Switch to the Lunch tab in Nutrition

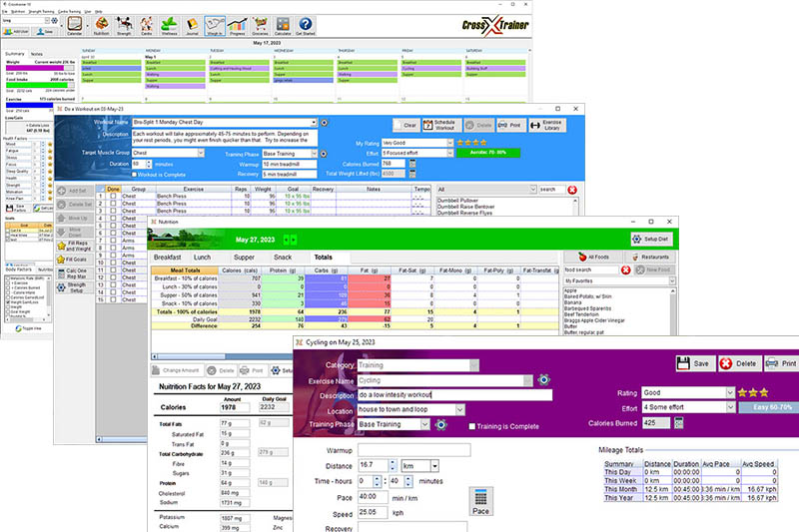pyautogui.click(x=202, y=258)
